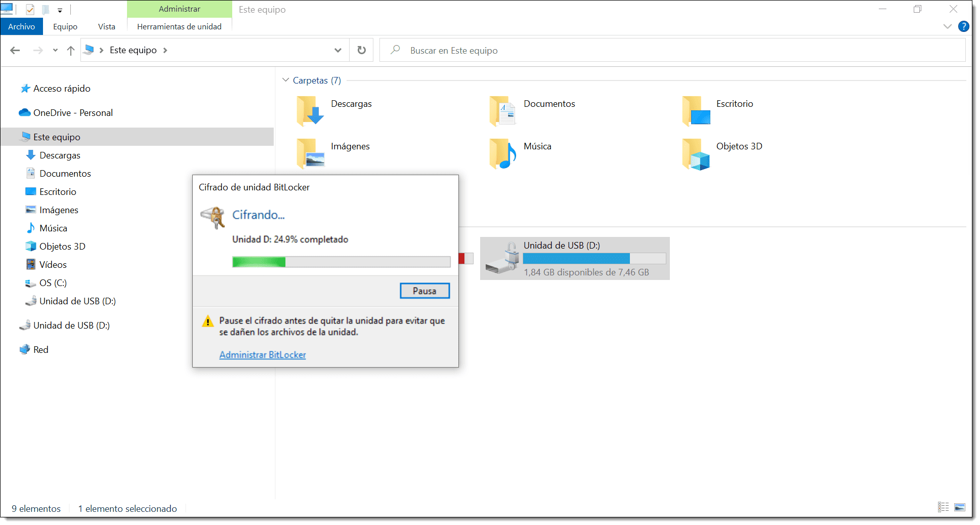Switch to details view in status bar

tap(943, 507)
